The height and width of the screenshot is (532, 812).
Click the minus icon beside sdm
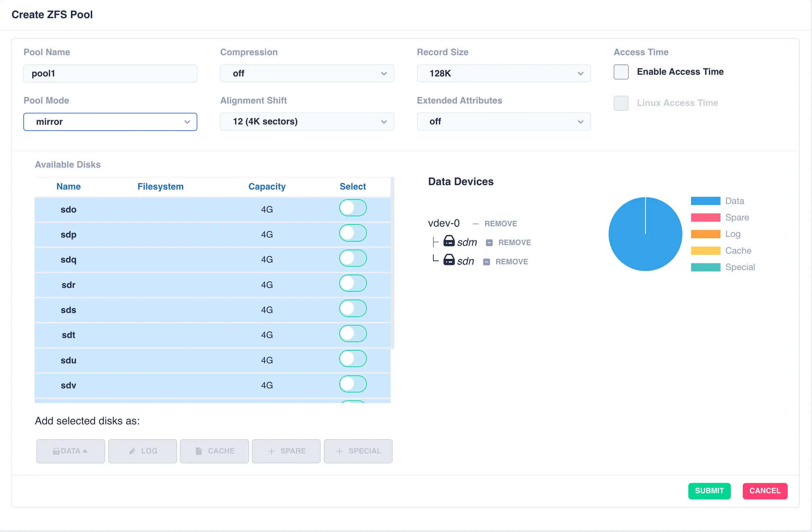(489, 243)
